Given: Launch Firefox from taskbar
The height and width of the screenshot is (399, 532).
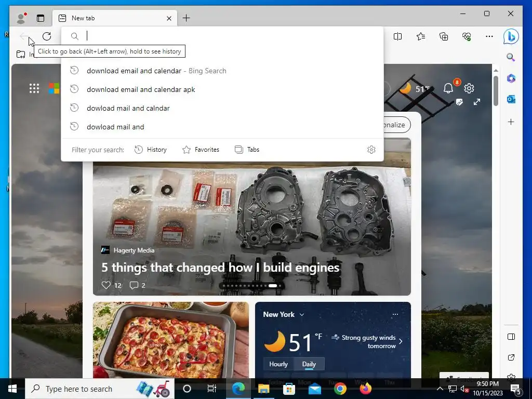Looking at the screenshot, I should (x=365, y=389).
